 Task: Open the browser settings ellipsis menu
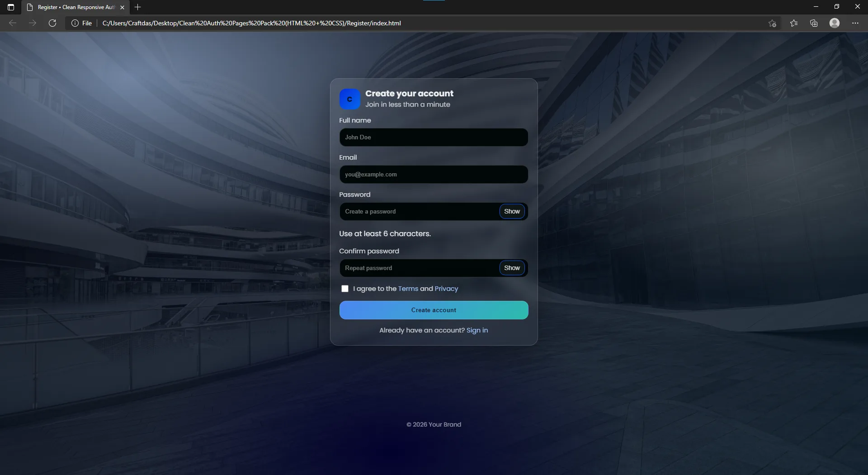coord(855,23)
